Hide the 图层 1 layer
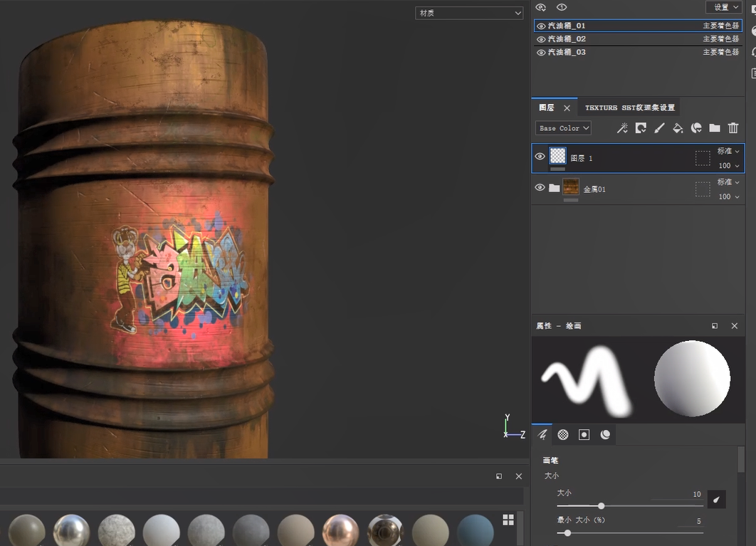The image size is (756, 546). [540, 157]
